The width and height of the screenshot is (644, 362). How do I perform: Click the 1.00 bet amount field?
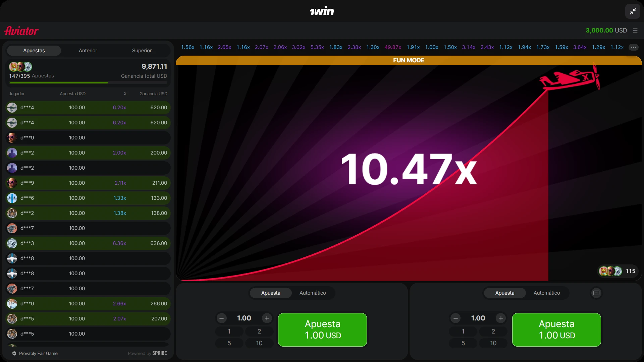244,318
